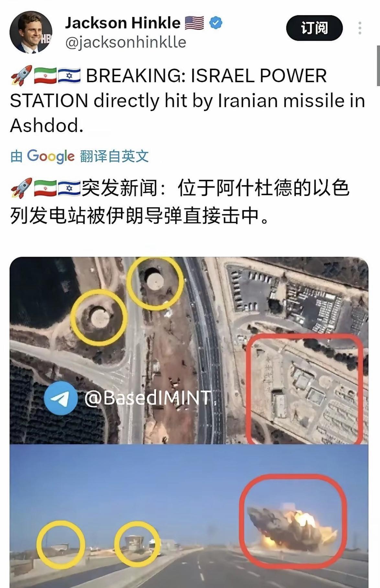
Task: Click the Telegram logo in the satellite image
Action: (x=61, y=398)
